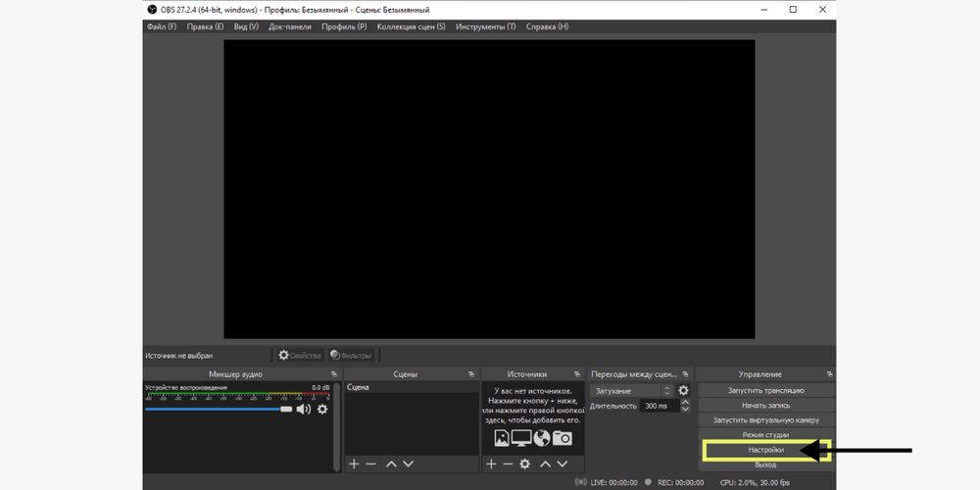This screenshot has width=980, height=490.
Task: Click the display capture monitor icon
Action: [x=521, y=438]
